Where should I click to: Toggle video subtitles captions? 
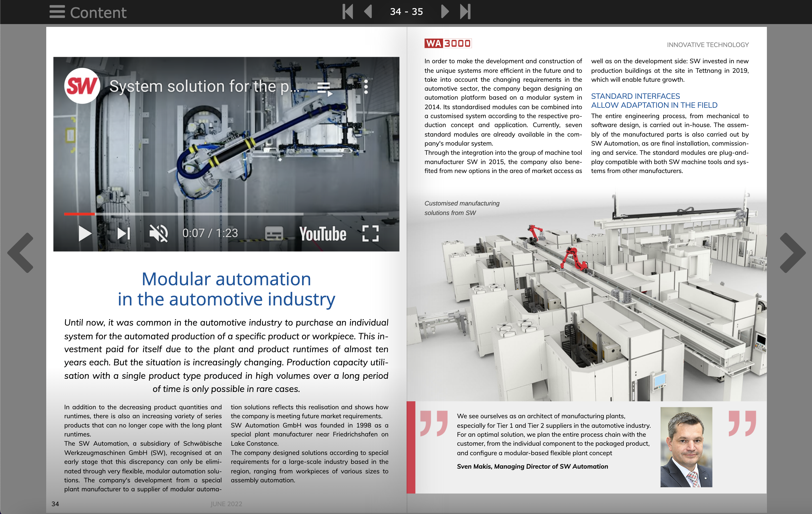(x=274, y=233)
